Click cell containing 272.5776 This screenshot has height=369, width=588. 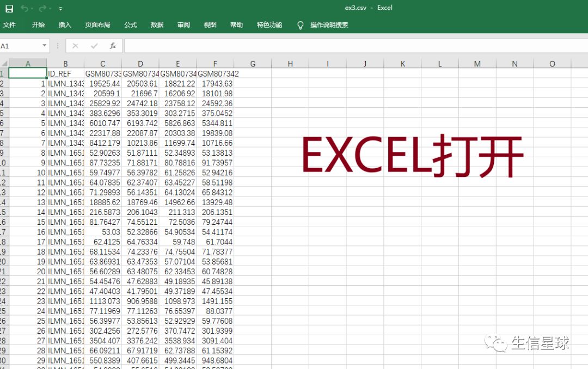click(x=140, y=331)
